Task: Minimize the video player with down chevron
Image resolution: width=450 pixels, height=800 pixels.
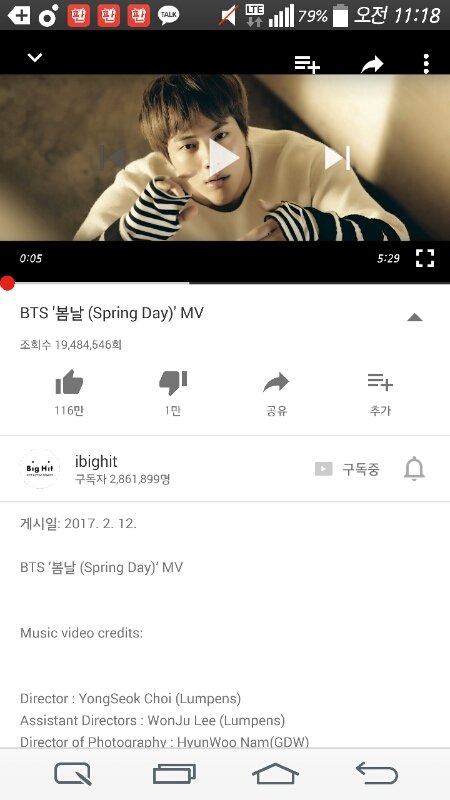Action: [x=35, y=58]
